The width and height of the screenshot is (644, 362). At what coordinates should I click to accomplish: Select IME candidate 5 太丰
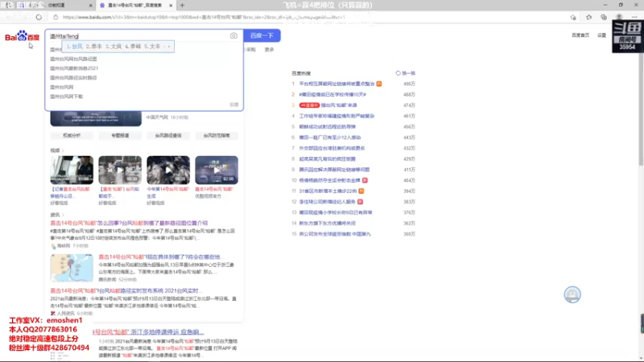coord(152,47)
